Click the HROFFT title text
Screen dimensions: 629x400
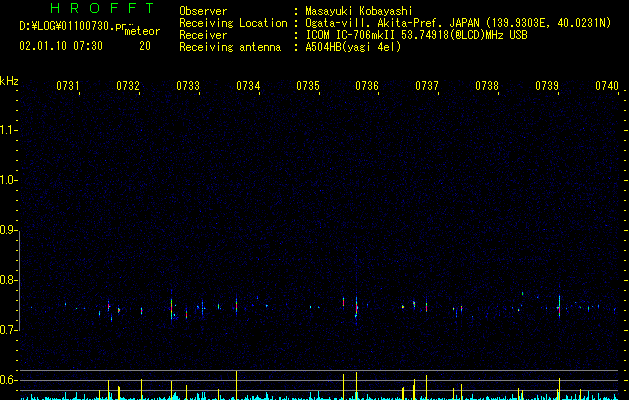pos(103,8)
